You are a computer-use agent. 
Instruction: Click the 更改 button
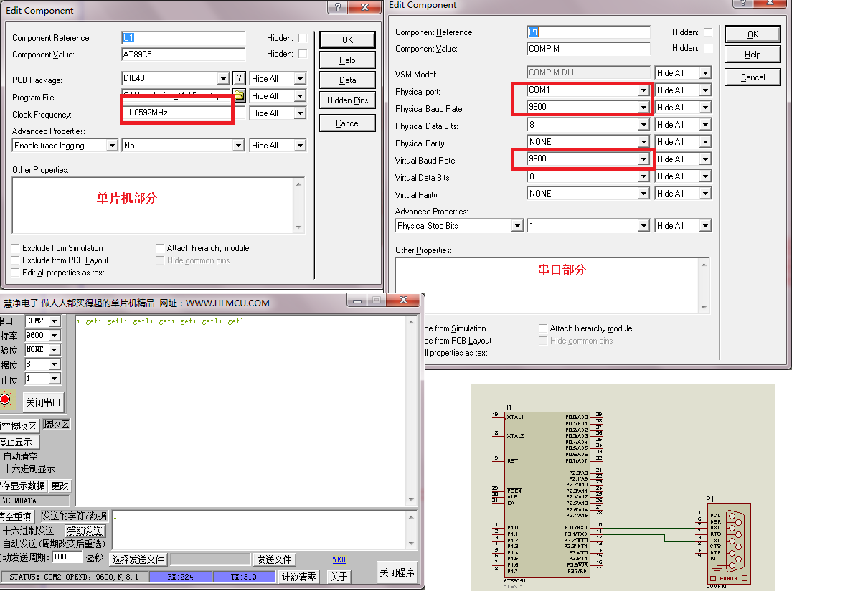pos(60,486)
